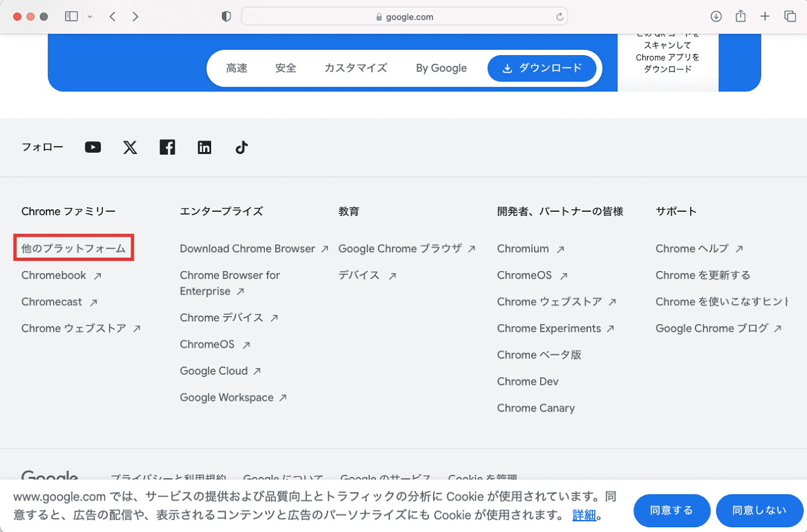Open the privacy shield report icon
This screenshot has height=532, width=807.
click(227, 17)
